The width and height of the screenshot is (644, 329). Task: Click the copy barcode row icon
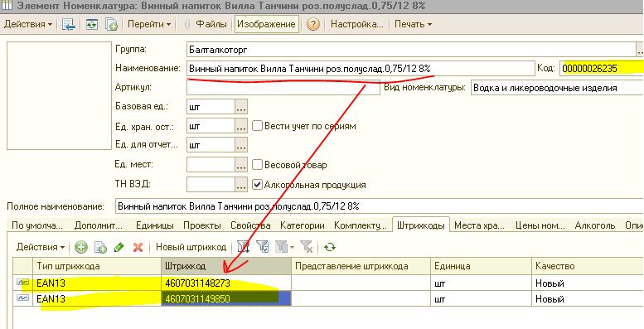pos(100,247)
